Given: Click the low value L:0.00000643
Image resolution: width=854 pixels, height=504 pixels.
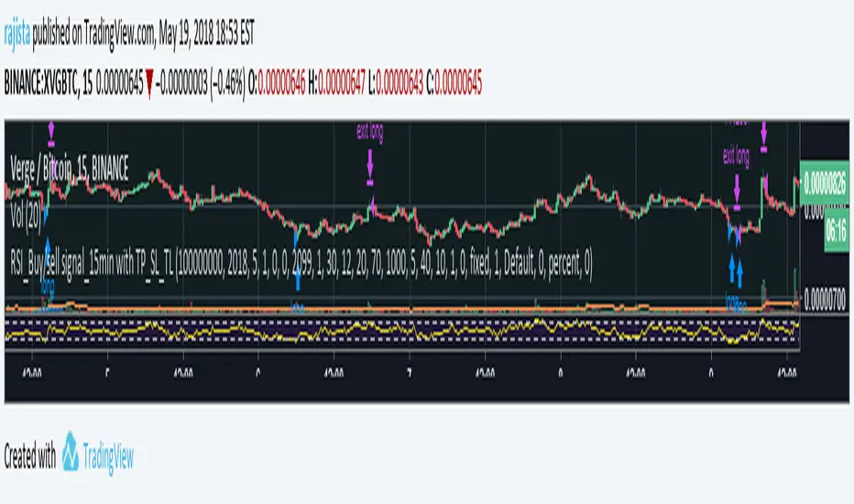Looking at the screenshot, I should [396, 84].
